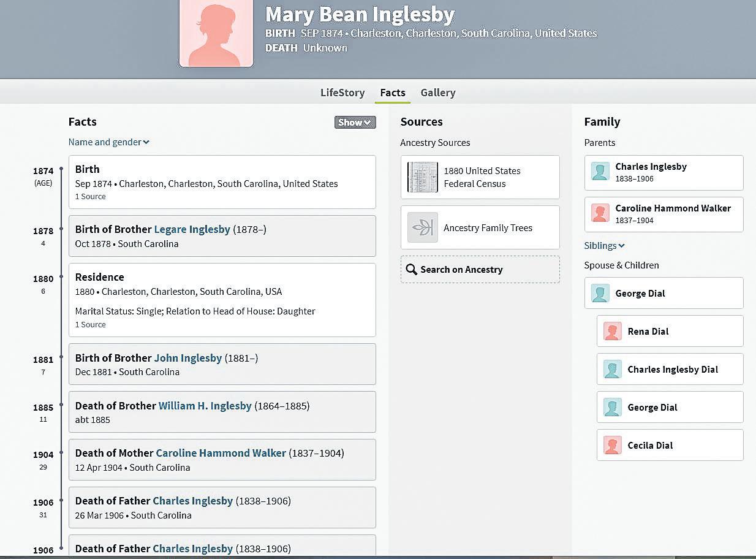This screenshot has width=756, height=559.
Task: Click Mary Bean Inglesby's profile silhouette photo
Action: [x=216, y=34]
